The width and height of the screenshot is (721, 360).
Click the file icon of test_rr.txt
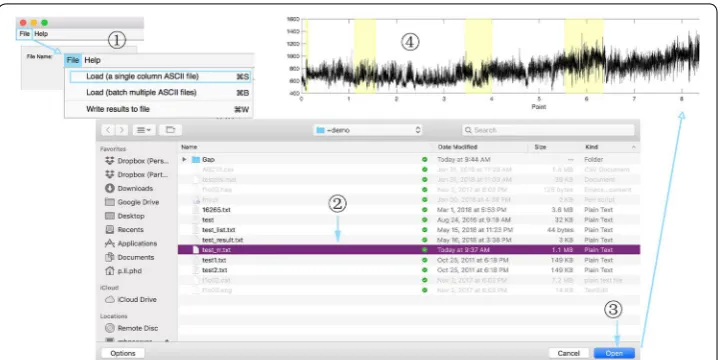tap(195, 250)
